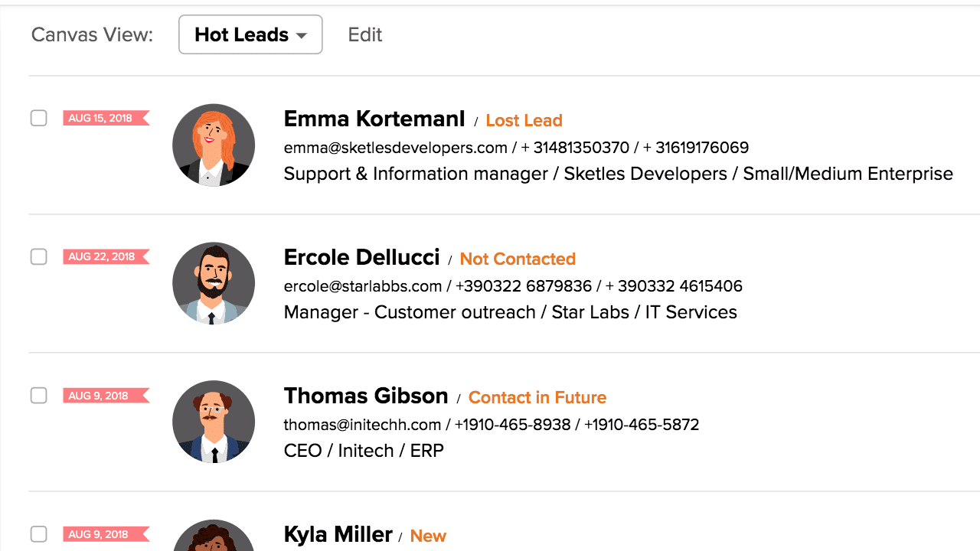
Task: Click the Aug 22, 2018 date flag
Action: (x=105, y=256)
